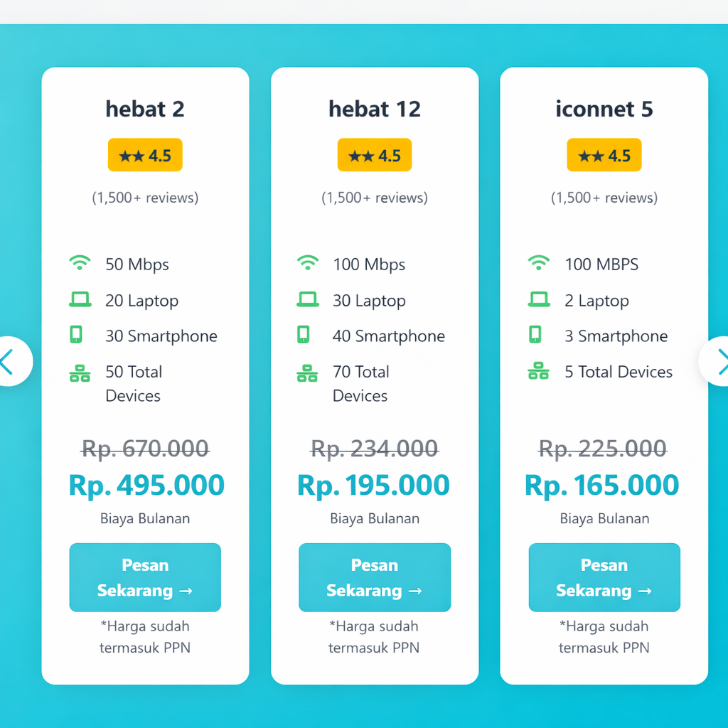Select the Rp. 165.000 price on iconnet 5
The width and height of the screenshot is (728, 728).
click(601, 486)
